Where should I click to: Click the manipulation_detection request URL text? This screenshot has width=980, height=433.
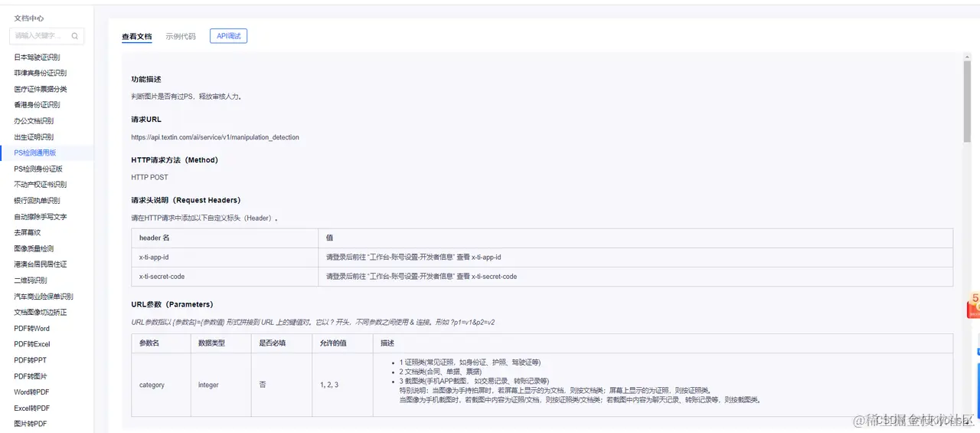click(215, 137)
